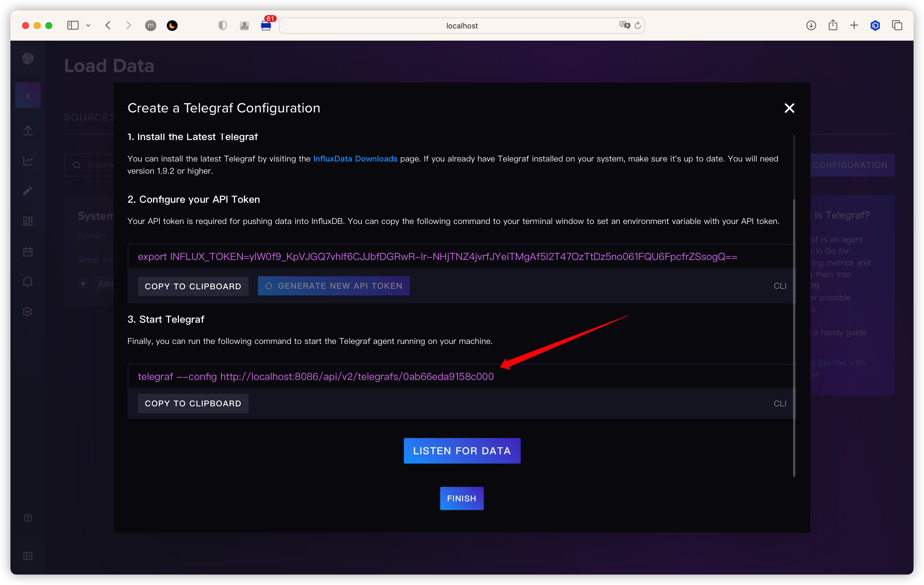Open Safari extensions icon with 61 badge
Image resolution: width=924 pixels, height=585 pixels.
pos(266,25)
